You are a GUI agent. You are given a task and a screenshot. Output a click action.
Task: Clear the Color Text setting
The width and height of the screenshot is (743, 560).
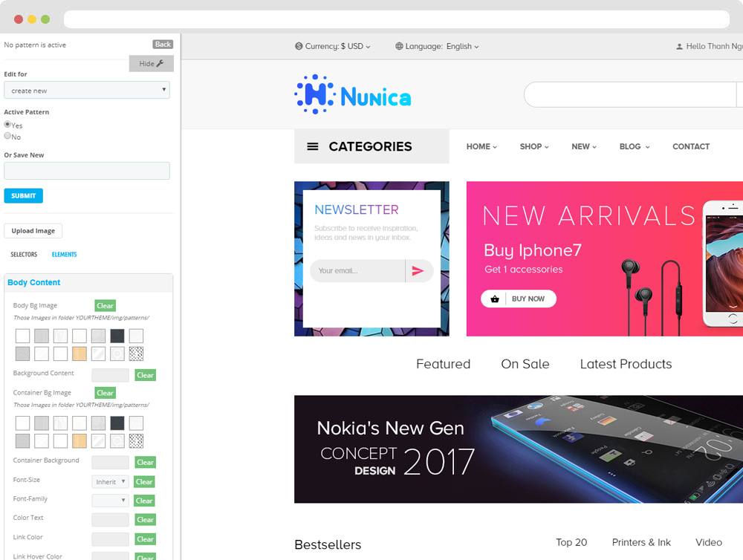click(145, 520)
